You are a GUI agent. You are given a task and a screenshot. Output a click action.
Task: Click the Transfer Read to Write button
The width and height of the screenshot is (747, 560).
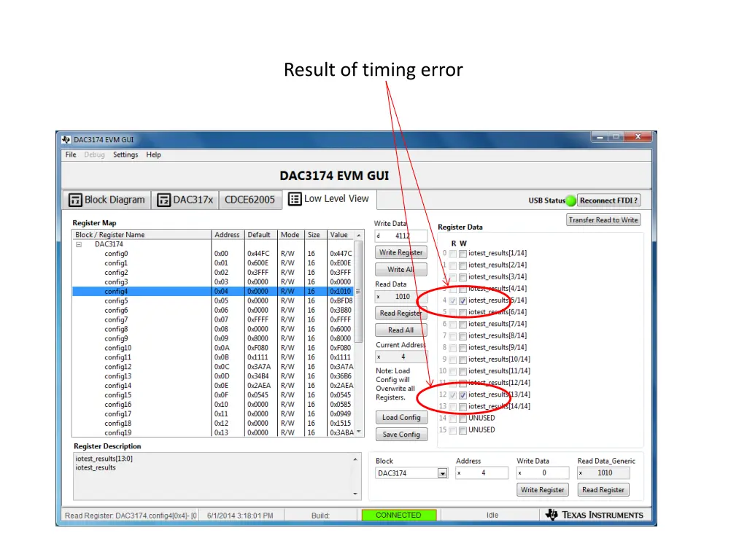click(x=603, y=219)
